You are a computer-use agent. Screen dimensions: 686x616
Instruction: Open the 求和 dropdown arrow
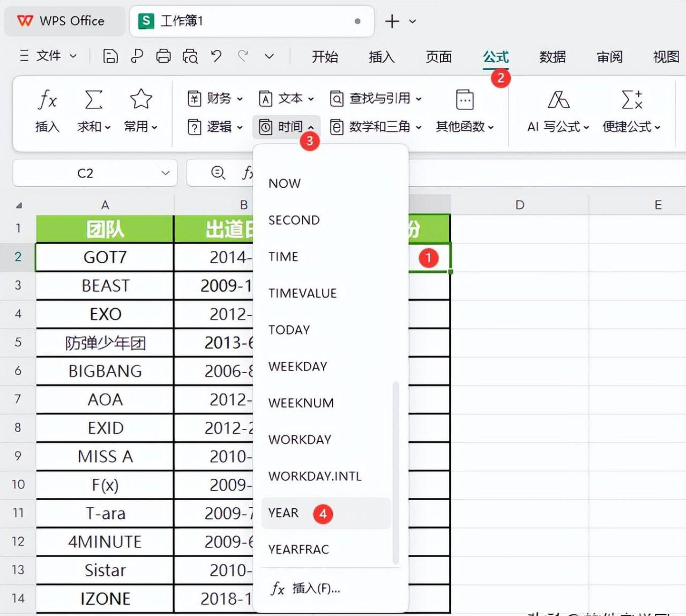click(x=108, y=127)
